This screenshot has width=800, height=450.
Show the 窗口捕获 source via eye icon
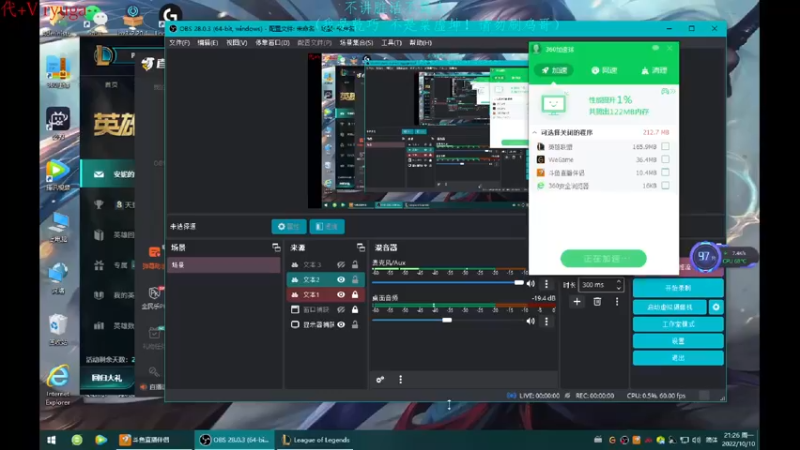[x=341, y=309]
